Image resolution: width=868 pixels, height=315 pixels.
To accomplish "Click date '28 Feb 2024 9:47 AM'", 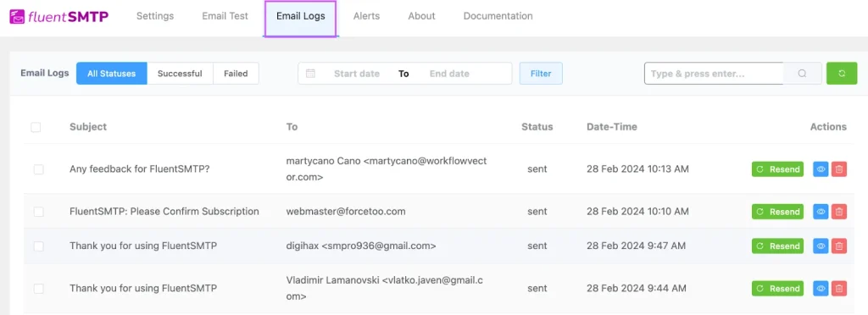I will (636, 246).
